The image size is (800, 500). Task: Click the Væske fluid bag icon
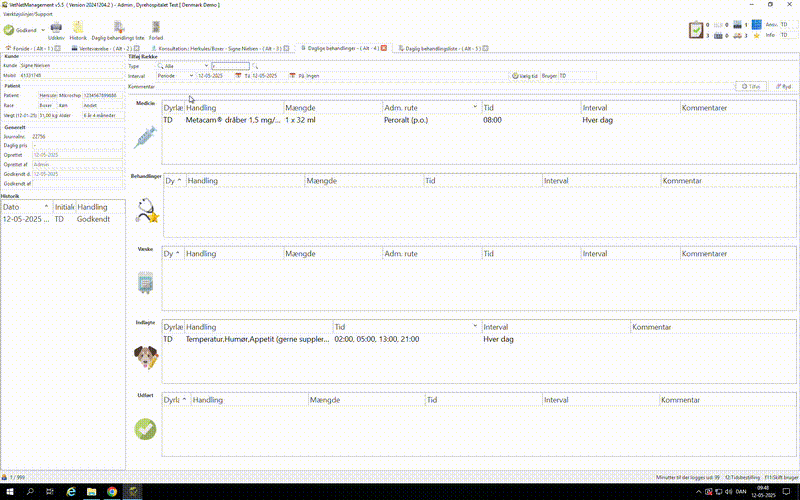point(145,282)
